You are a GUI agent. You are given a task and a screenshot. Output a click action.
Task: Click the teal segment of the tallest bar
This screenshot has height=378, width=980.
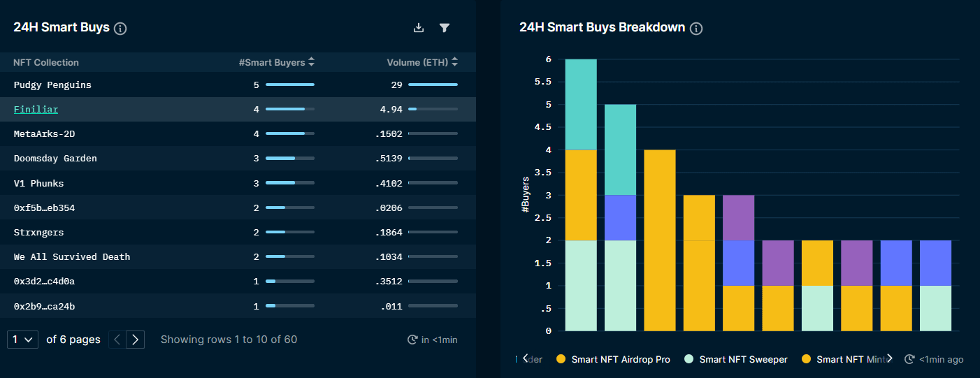coord(581,104)
